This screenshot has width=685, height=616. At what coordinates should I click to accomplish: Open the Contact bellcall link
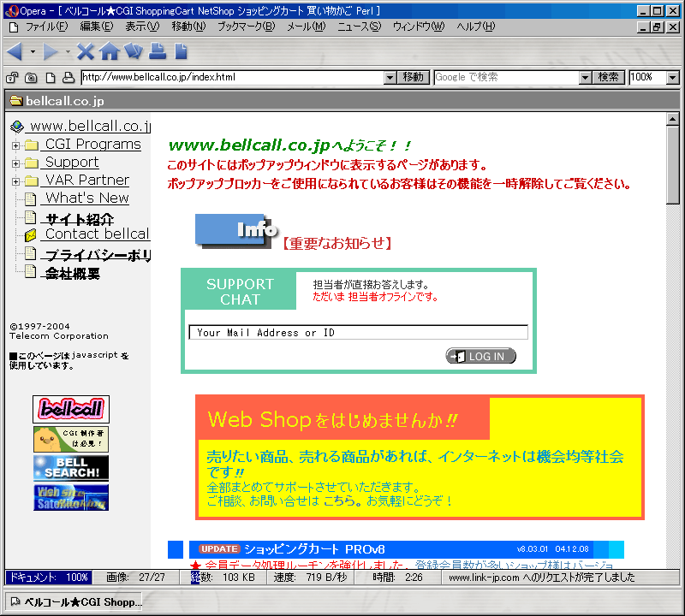(98, 234)
